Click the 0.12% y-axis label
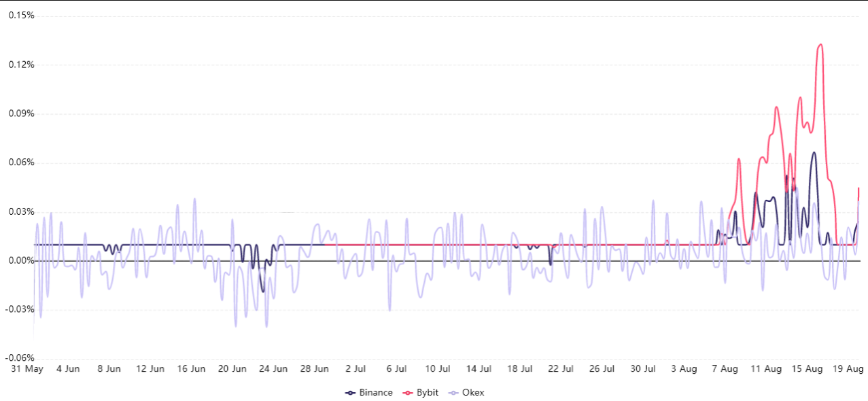This screenshot has height=401, width=868. coord(21,65)
